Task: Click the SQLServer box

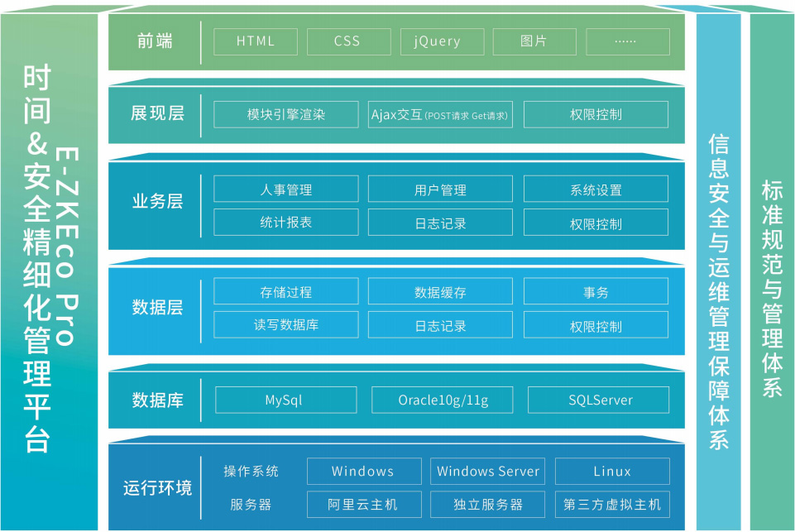Action: coord(599,400)
